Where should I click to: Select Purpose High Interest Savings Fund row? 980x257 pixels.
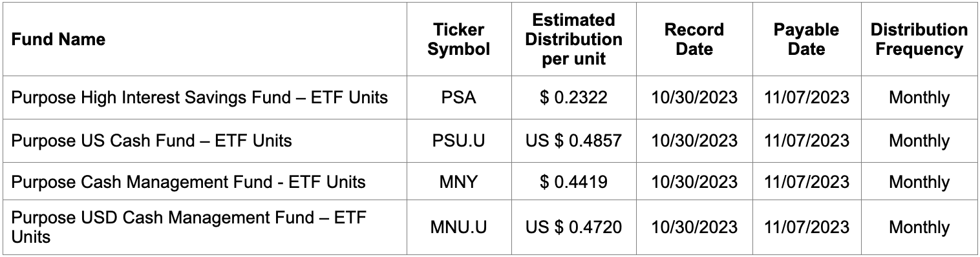click(490, 98)
